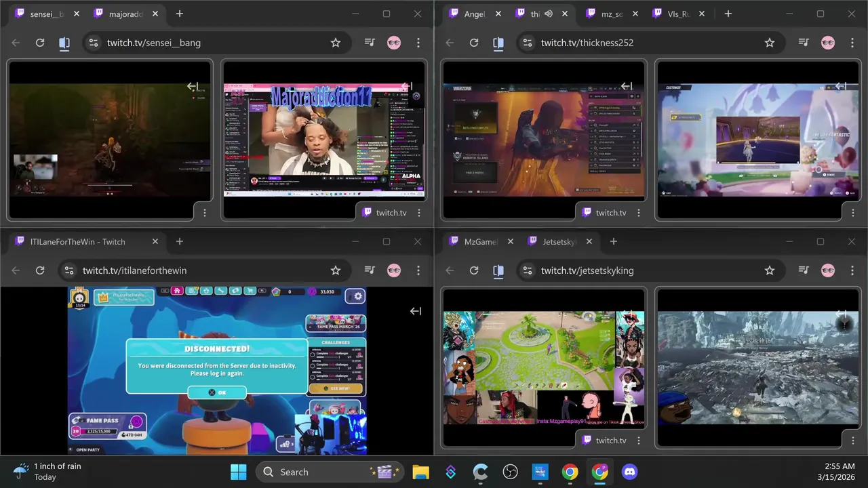This screenshot has height=488, width=868.
Task: Click twitch.tv chip under Warzone stream
Action: click(604, 212)
